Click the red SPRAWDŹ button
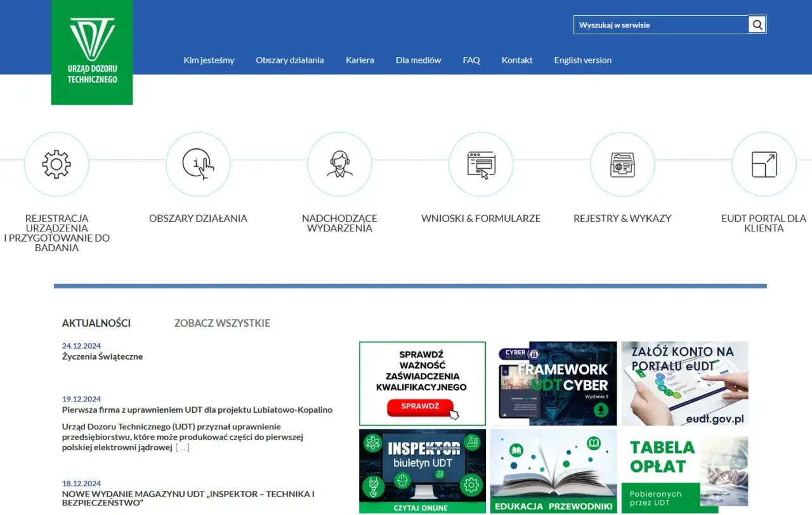 tap(420, 407)
